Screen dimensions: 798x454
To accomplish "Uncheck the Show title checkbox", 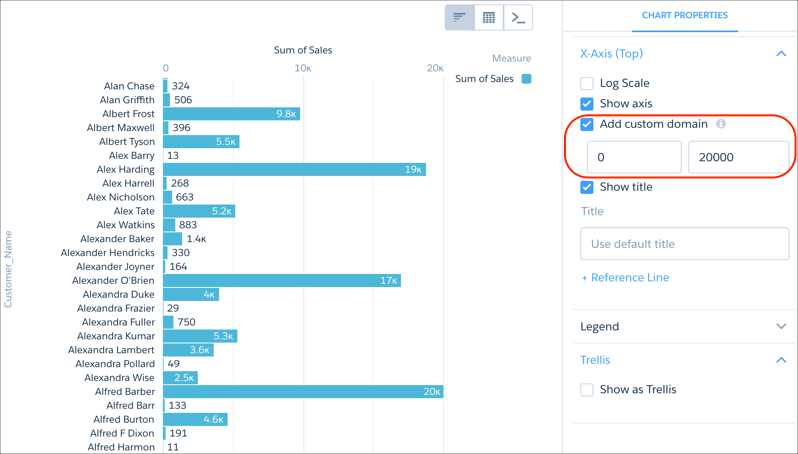I will point(587,187).
